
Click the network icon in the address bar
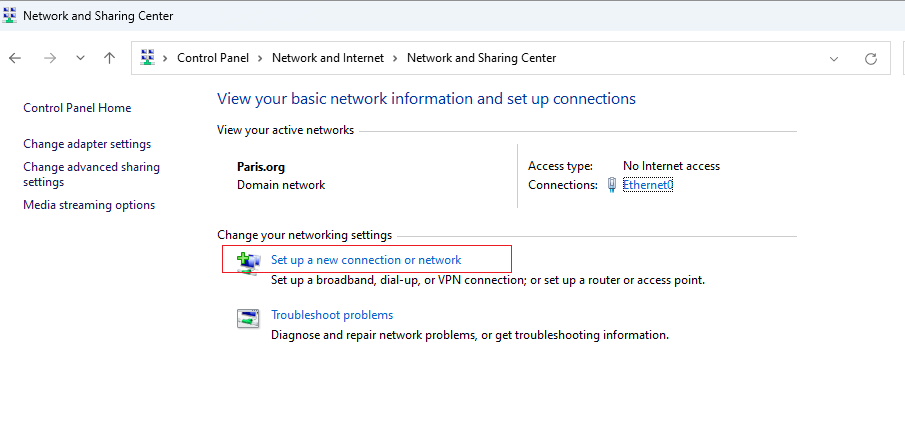point(148,58)
